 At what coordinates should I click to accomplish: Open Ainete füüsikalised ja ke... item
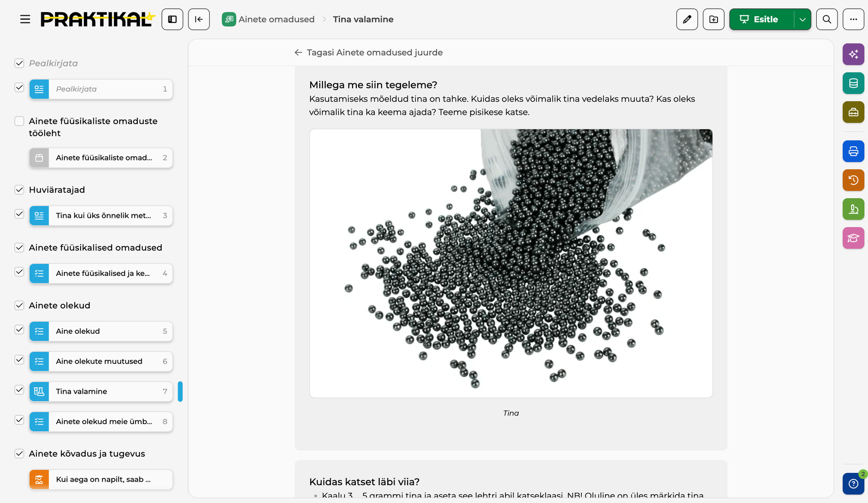click(x=101, y=273)
